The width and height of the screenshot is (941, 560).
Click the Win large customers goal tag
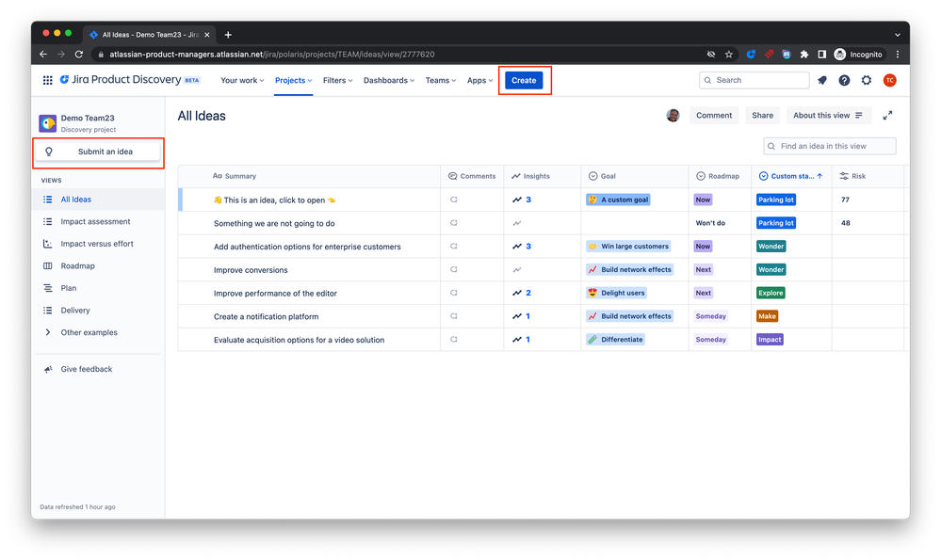[628, 247]
